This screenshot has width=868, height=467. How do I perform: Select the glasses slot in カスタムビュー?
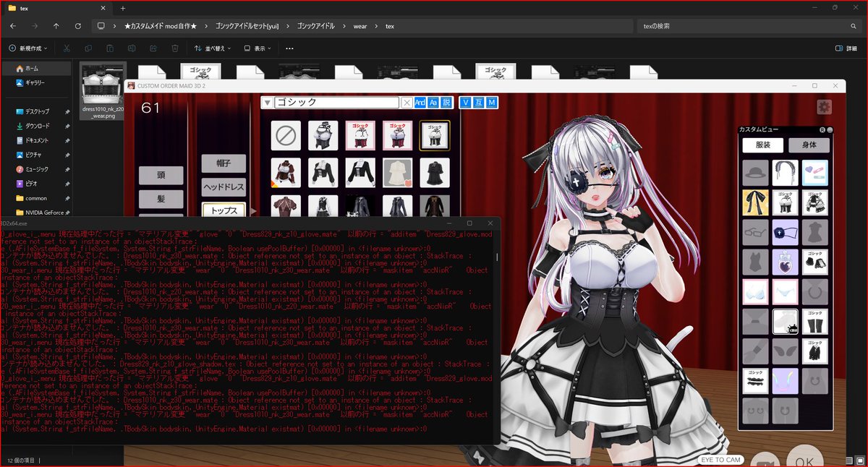point(755,232)
